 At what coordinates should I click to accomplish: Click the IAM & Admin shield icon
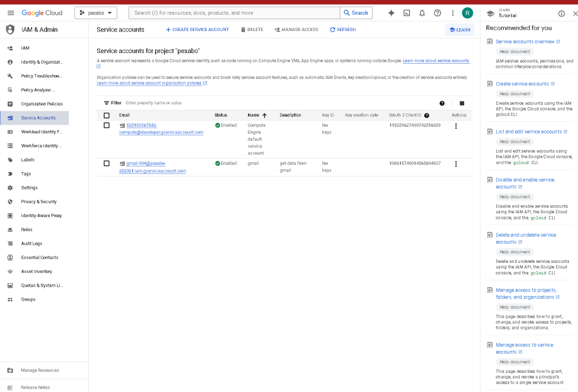coord(10,29)
